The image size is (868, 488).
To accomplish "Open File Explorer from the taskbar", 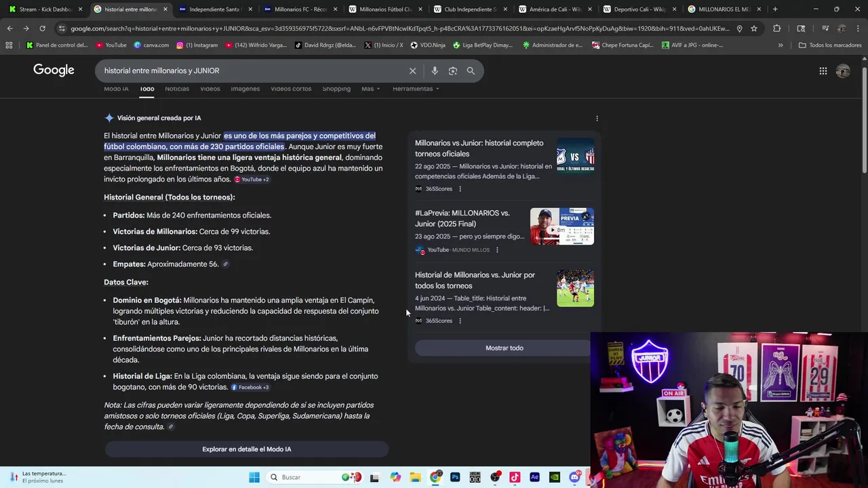I will [x=415, y=477].
